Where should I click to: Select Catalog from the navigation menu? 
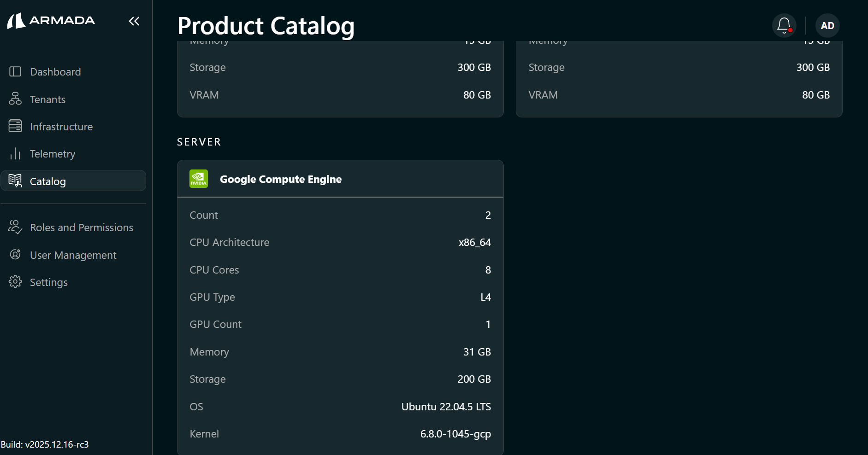point(48,181)
